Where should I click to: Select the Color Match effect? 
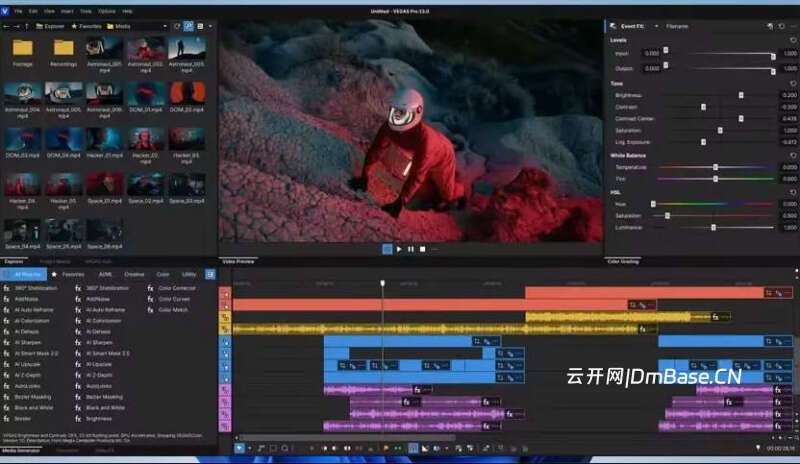pos(168,310)
